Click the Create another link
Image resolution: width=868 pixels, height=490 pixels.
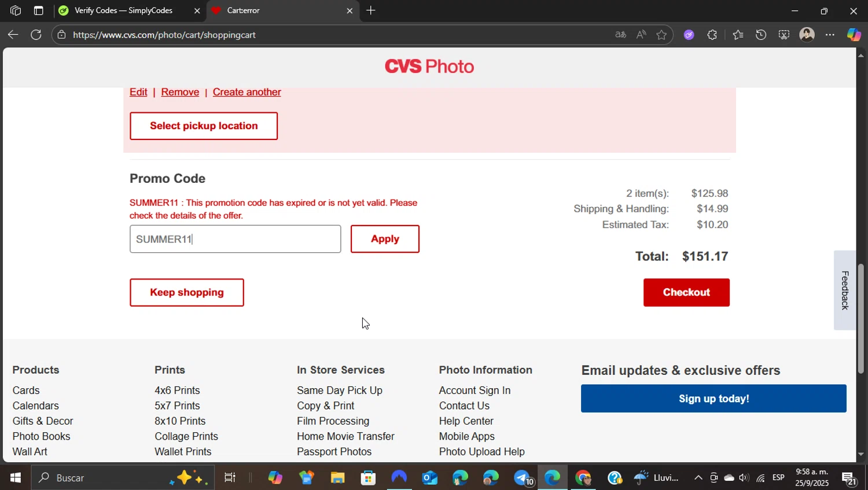(x=247, y=92)
